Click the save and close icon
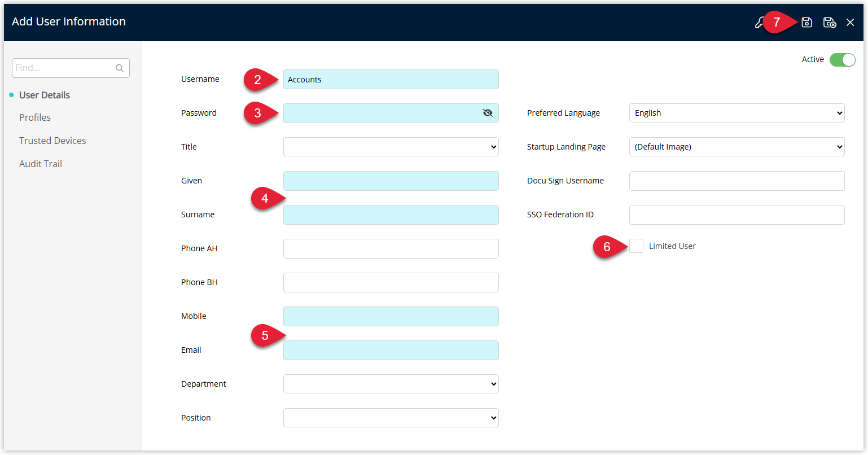The height and width of the screenshot is (455, 868). tap(829, 23)
